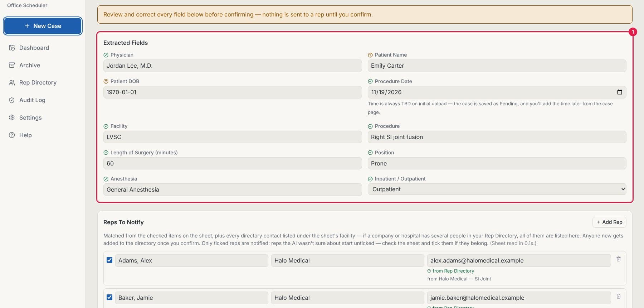Click the check icon beside Physician label

(x=106, y=55)
